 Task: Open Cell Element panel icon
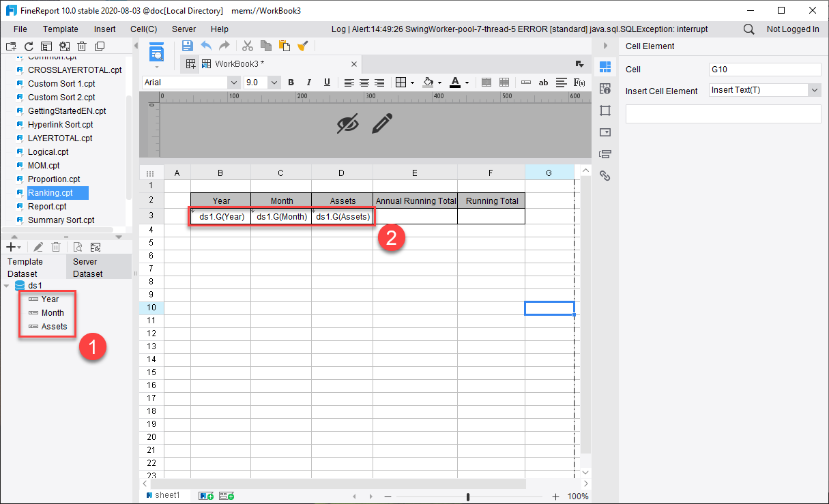(605, 67)
